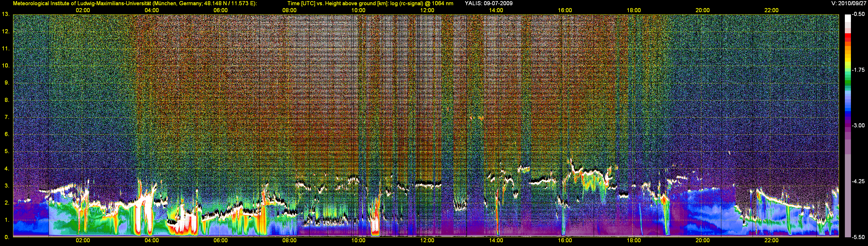Click the -0.50 color scale value
This screenshot has width=868, height=246.
pyautogui.click(x=858, y=14)
